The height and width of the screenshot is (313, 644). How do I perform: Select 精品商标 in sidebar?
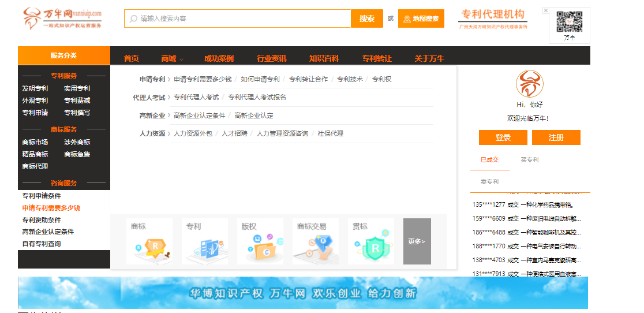coord(35,154)
